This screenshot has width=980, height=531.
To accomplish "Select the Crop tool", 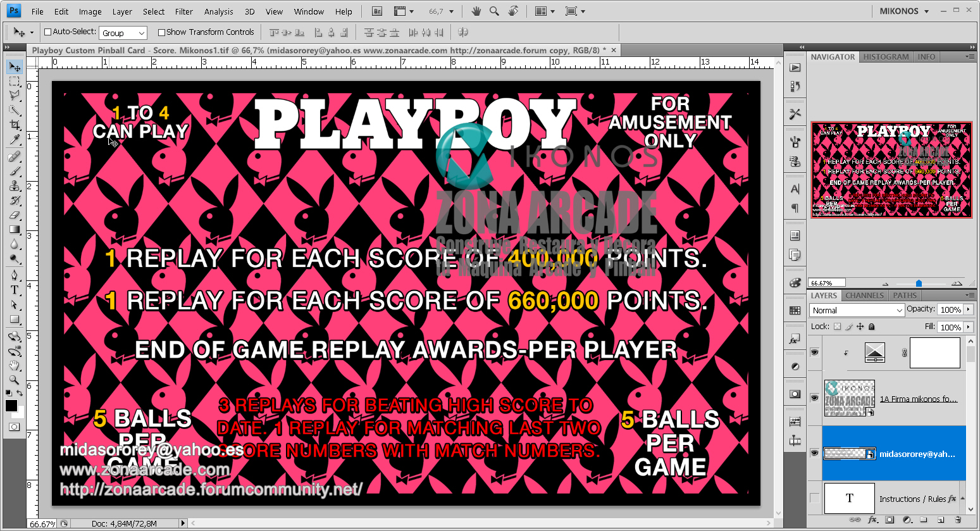I will 15,125.
